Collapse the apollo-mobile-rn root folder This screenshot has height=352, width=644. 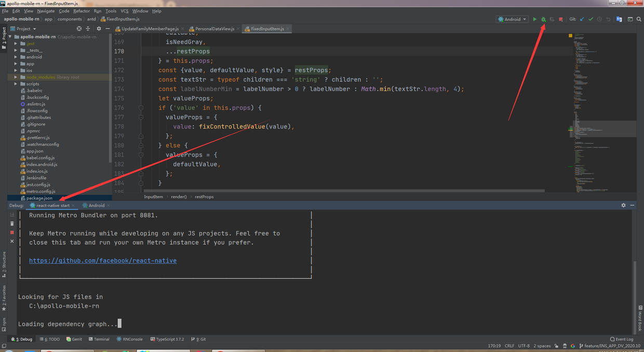(x=10, y=37)
